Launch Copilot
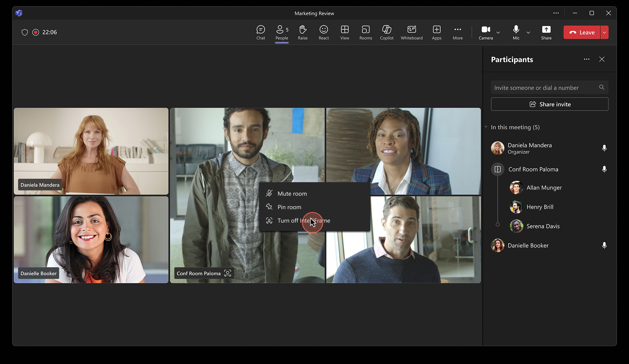The image size is (629, 364). [x=386, y=32]
